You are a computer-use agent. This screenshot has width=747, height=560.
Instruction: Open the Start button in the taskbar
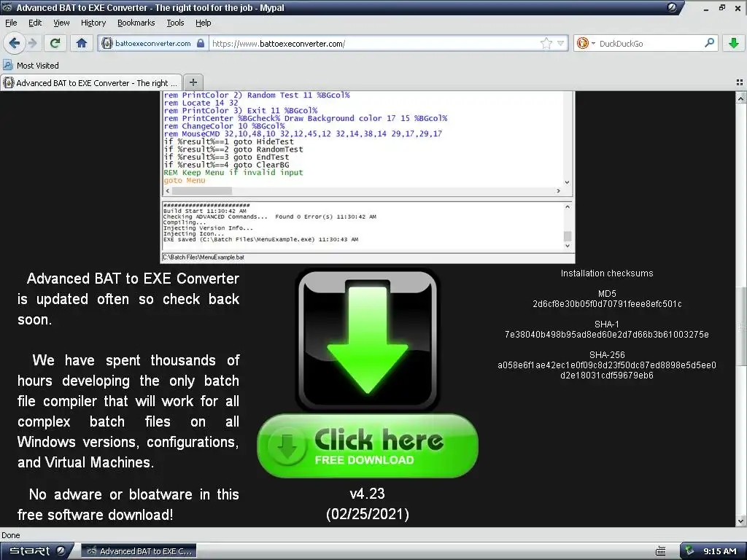pos(37,551)
